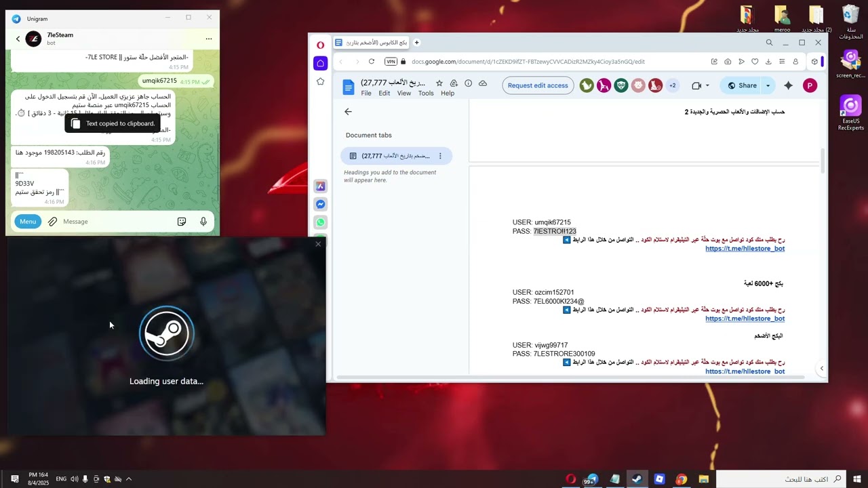Open Opera player flow send icon
The image size is (868, 488).
click(x=741, y=62)
